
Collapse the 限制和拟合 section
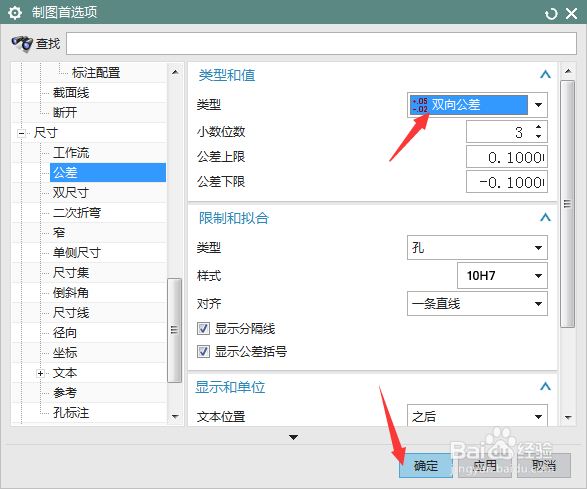click(x=545, y=218)
